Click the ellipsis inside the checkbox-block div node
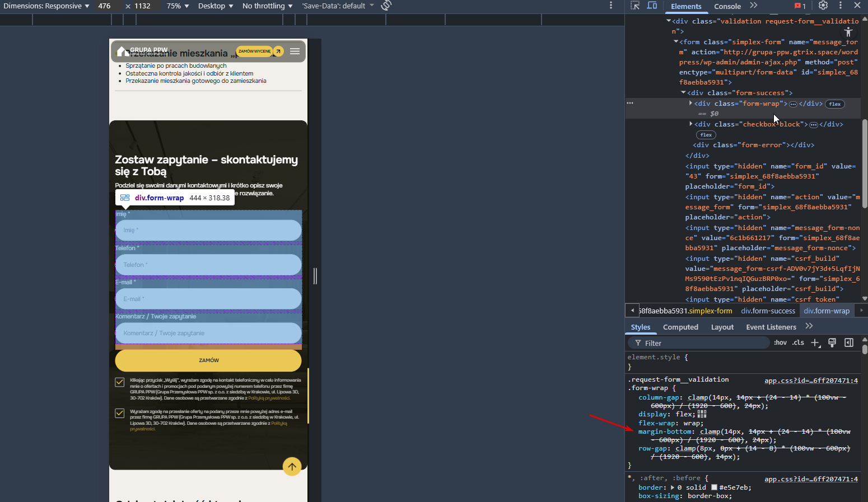The image size is (868, 502). pyautogui.click(x=814, y=125)
